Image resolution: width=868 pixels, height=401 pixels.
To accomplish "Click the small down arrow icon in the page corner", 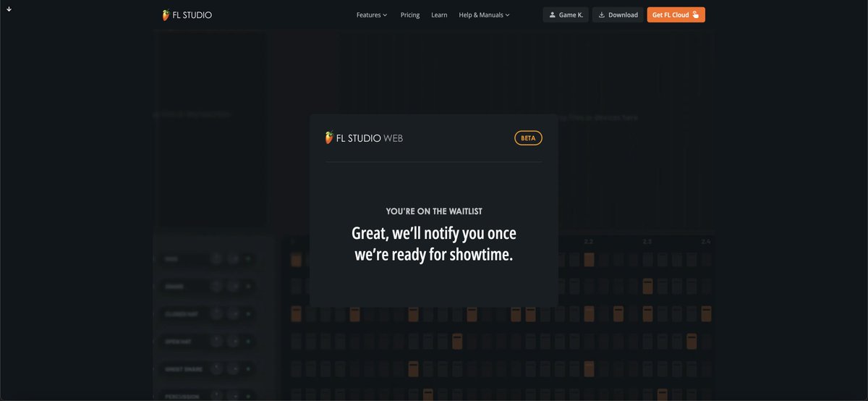I will pos(9,9).
